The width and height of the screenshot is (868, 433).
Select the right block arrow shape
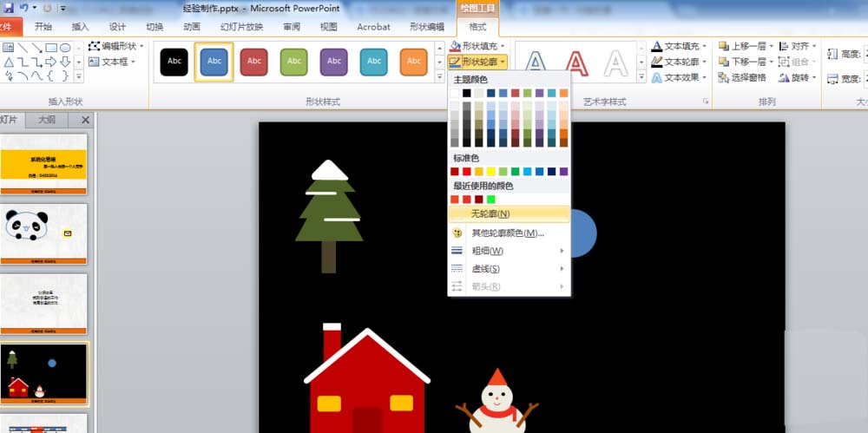51,62
